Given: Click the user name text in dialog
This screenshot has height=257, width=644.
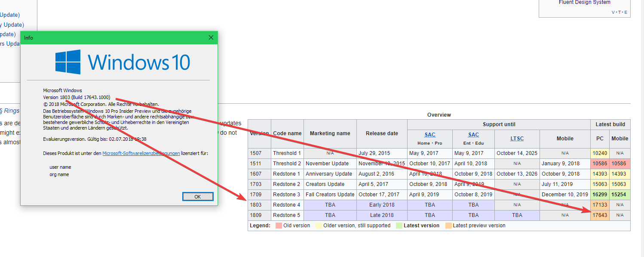Looking at the screenshot, I should pos(60,167).
